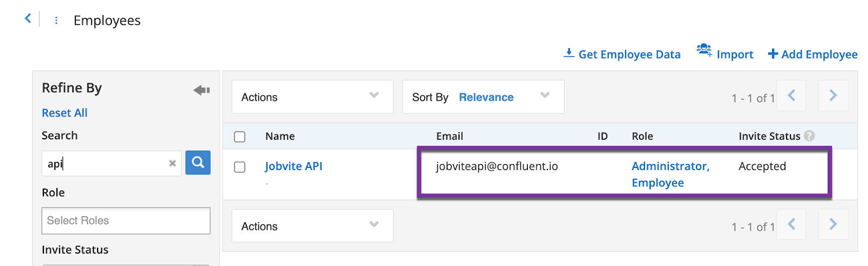
Task: Open the Sort By Relevance dropdown
Action: [483, 97]
